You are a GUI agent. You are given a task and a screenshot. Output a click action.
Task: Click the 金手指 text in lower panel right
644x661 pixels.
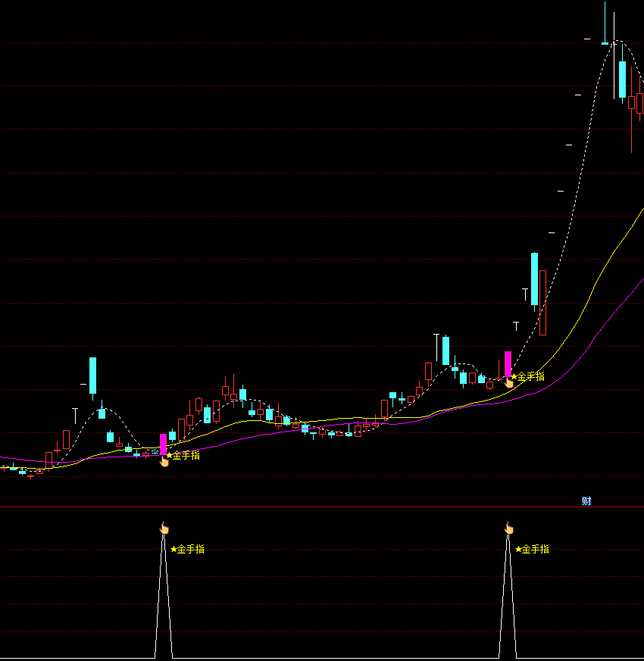click(x=536, y=550)
